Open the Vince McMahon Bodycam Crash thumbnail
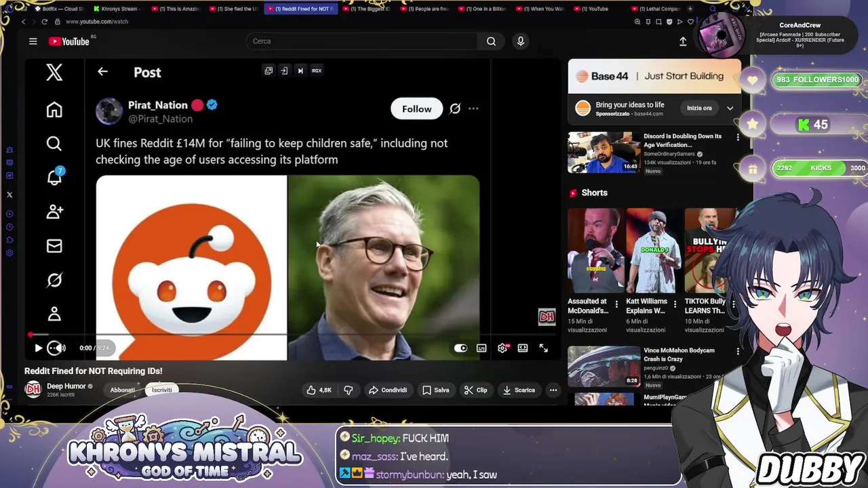Screen dimensions: 868x488 (x=604, y=366)
